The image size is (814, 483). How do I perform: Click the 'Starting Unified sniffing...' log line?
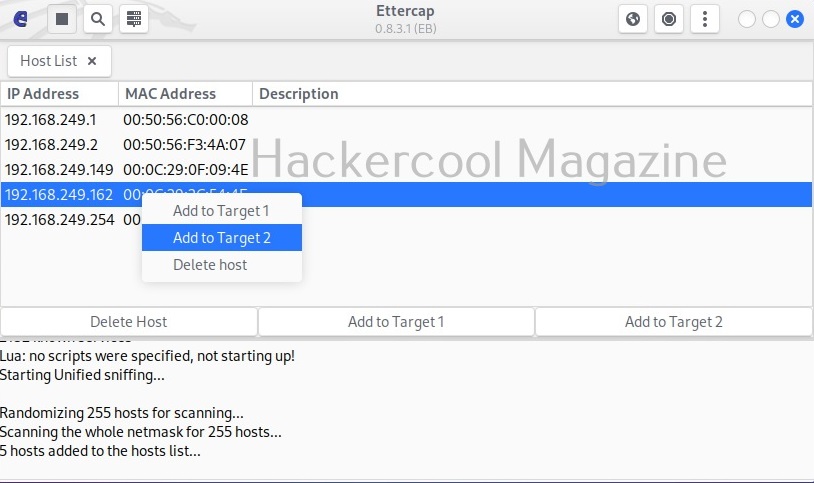click(82, 375)
